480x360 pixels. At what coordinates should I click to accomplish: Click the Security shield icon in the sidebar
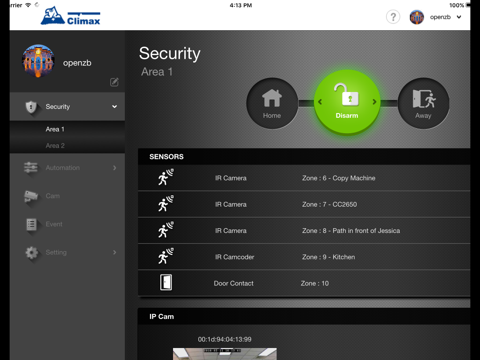(31, 107)
